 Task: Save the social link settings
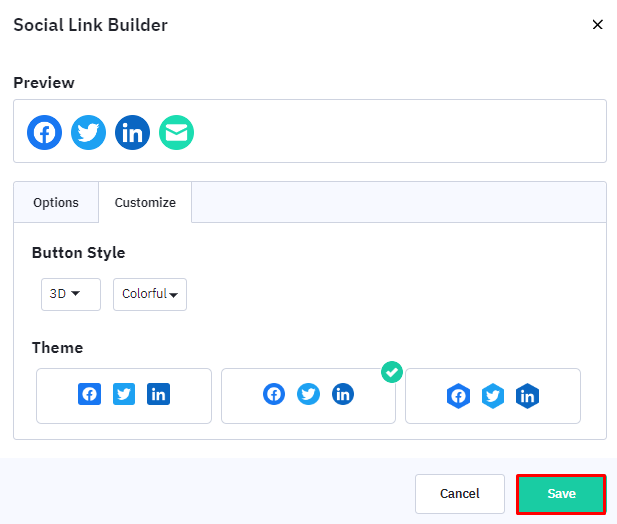[561, 494]
